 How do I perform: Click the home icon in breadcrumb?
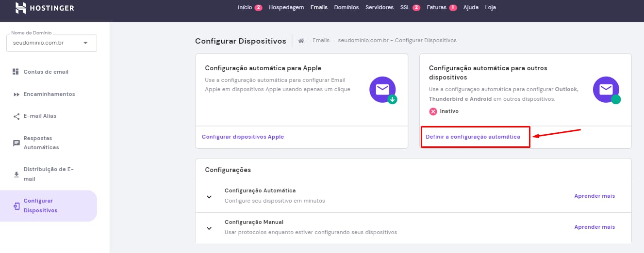pyautogui.click(x=301, y=41)
